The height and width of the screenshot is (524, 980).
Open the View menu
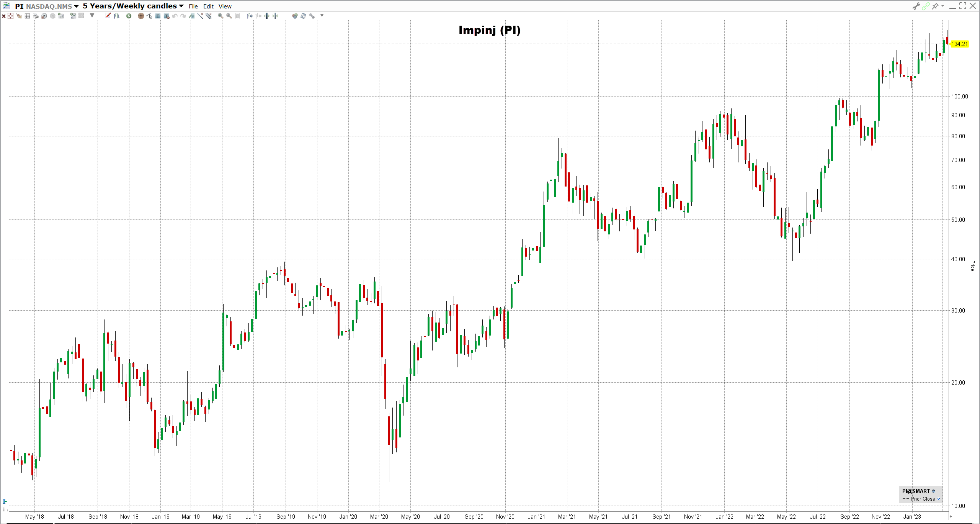pos(225,6)
